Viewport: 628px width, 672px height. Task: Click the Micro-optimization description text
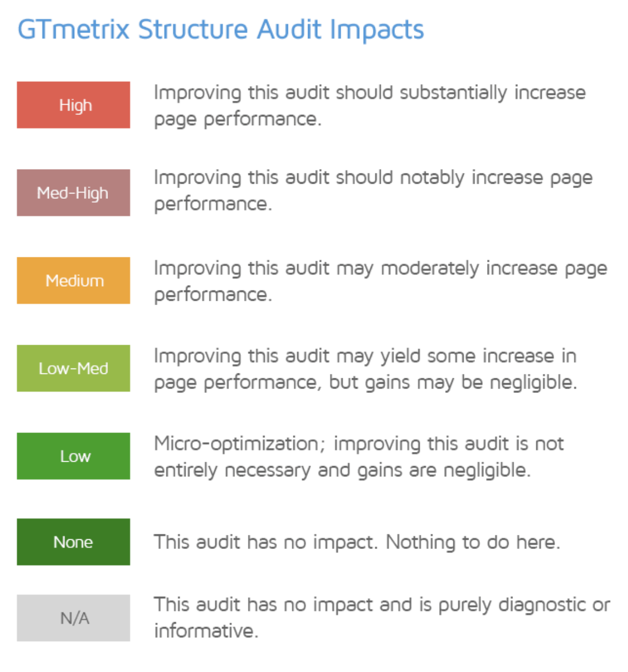359,457
